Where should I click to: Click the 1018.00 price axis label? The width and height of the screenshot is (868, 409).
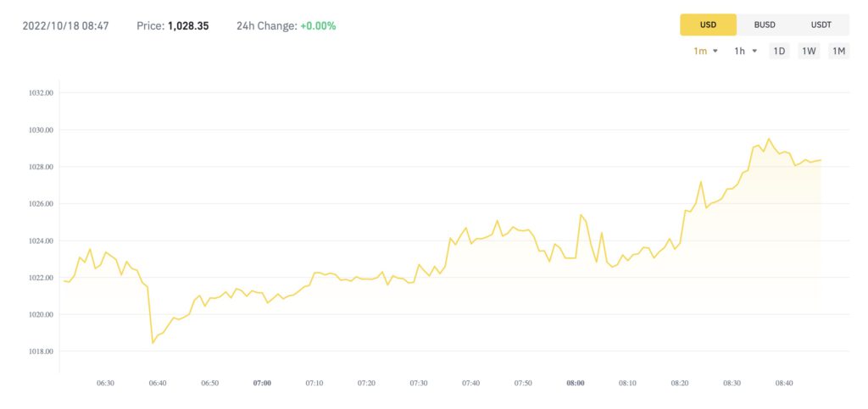coord(41,351)
